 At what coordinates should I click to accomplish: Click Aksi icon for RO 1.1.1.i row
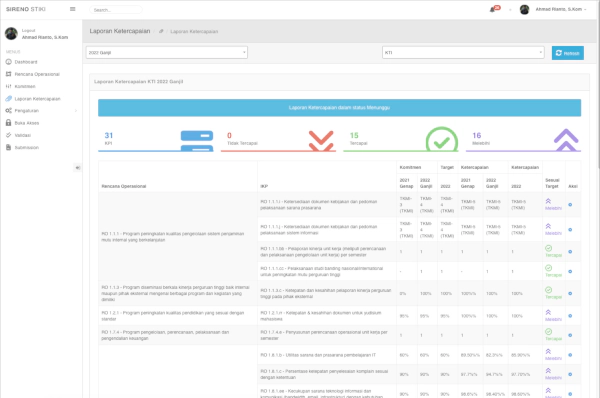pos(570,205)
